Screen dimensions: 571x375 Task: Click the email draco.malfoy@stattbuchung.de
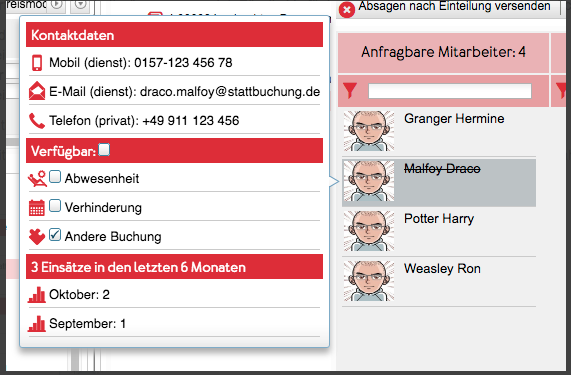(x=230, y=91)
